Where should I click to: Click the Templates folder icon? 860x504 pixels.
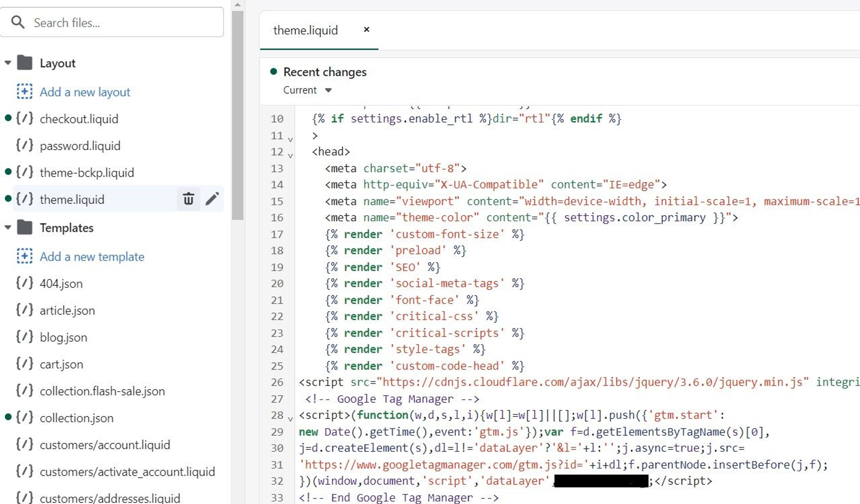pyautogui.click(x=25, y=227)
